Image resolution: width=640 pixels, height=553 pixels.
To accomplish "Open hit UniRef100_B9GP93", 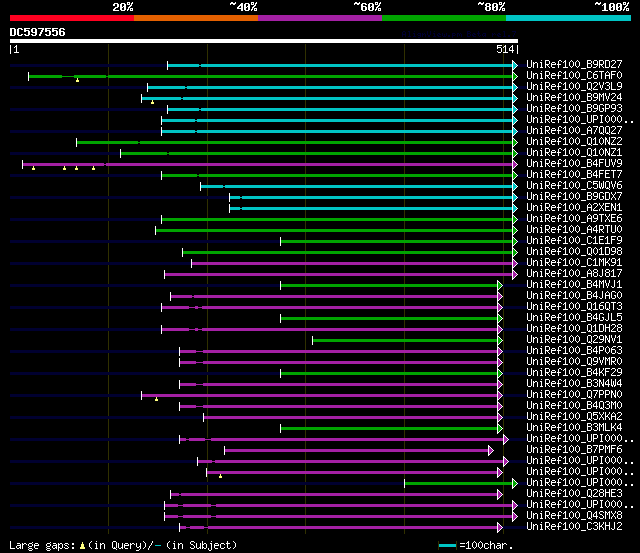I will point(574,108).
